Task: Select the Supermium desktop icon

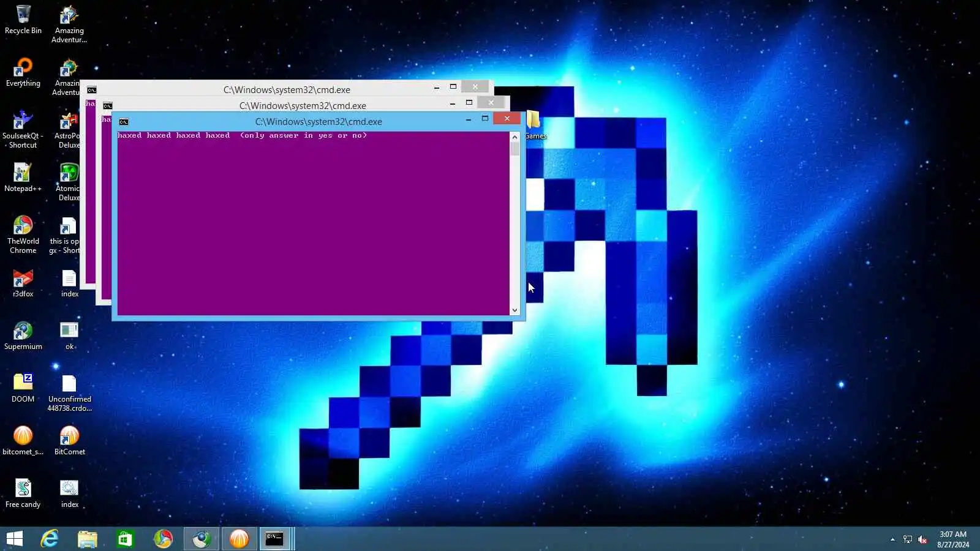Action: 23,335
